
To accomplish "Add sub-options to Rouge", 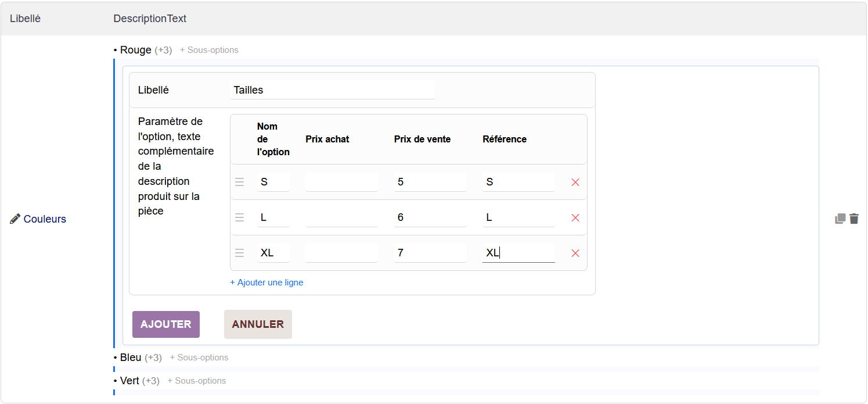I will [x=209, y=50].
